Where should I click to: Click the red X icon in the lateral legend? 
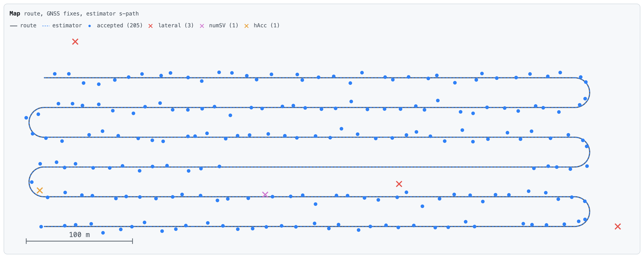click(151, 26)
